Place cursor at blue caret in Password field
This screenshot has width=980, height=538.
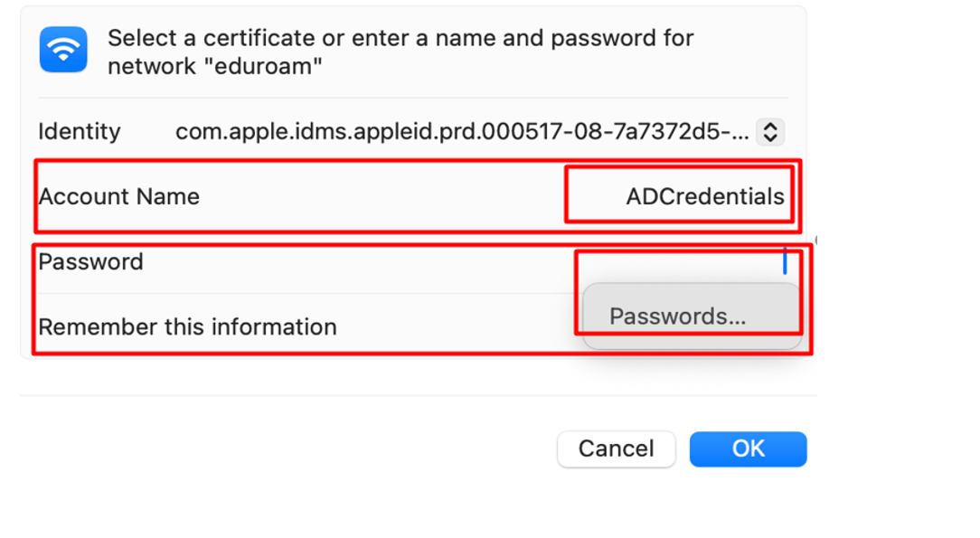[785, 261]
